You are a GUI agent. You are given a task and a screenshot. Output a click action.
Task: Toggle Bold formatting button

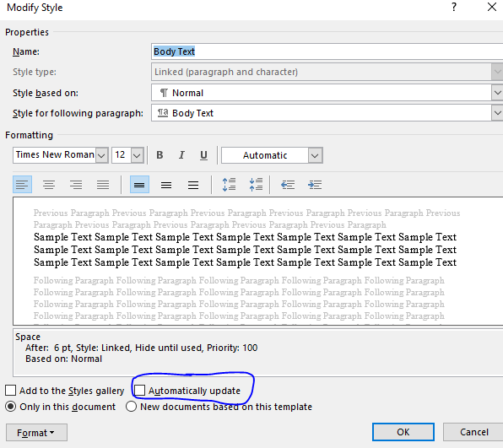160,155
